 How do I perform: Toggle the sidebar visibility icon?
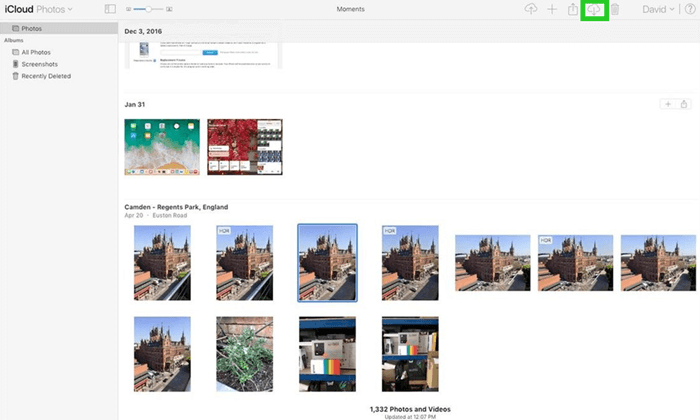click(110, 9)
